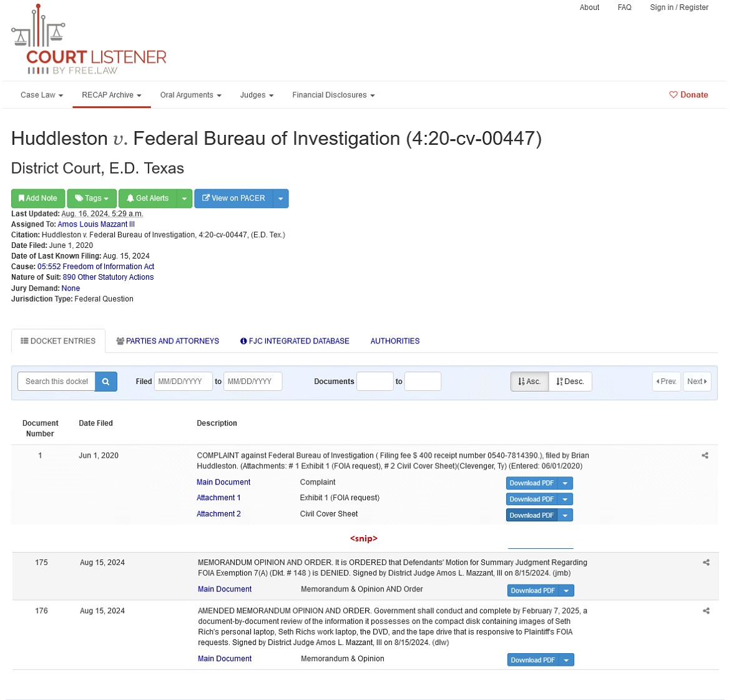Share docket entry 1 via share icon
The height and width of the screenshot is (700, 729).
click(705, 455)
